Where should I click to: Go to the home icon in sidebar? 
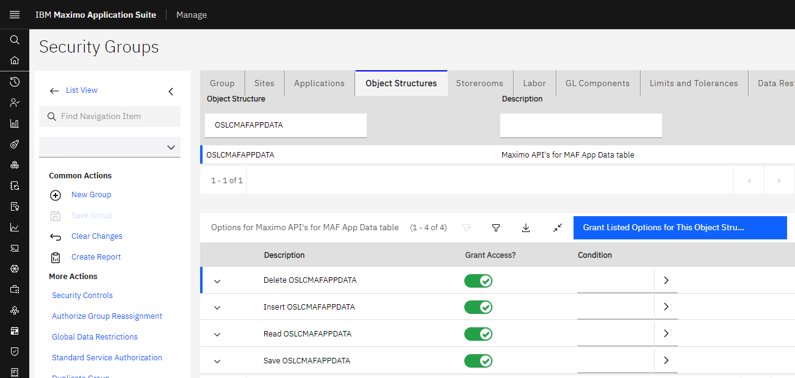coord(15,60)
